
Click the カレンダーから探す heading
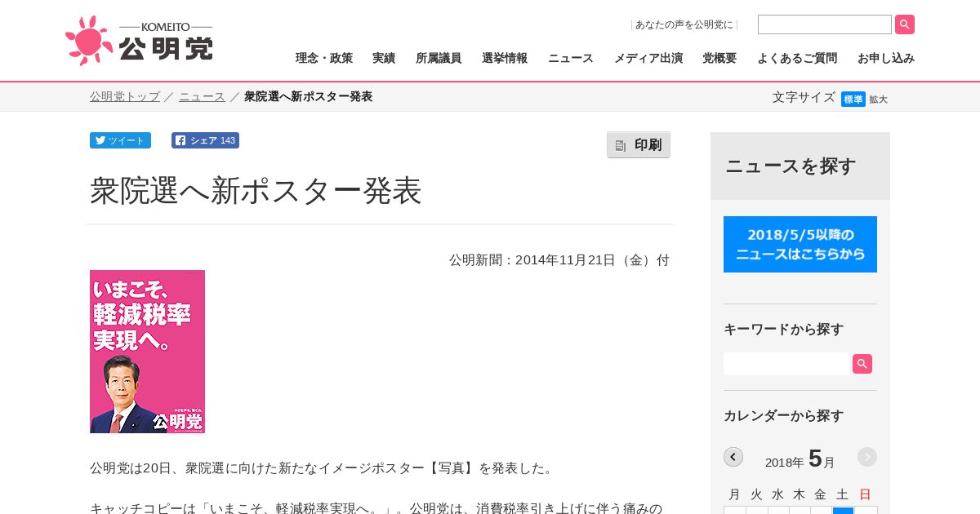point(783,415)
